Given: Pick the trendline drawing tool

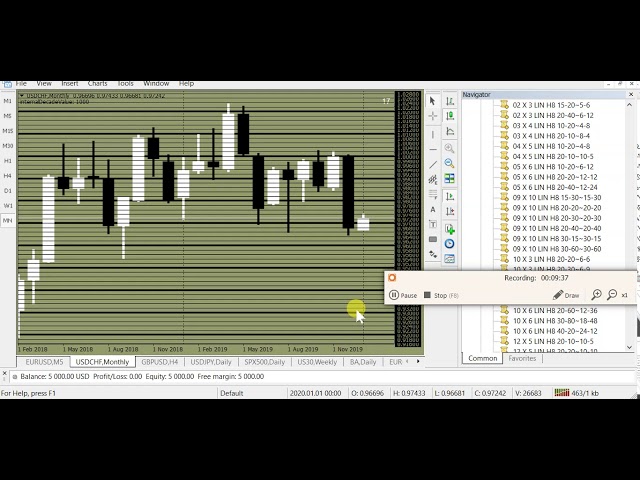Looking at the screenshot, I should click(x=432, y=164).
